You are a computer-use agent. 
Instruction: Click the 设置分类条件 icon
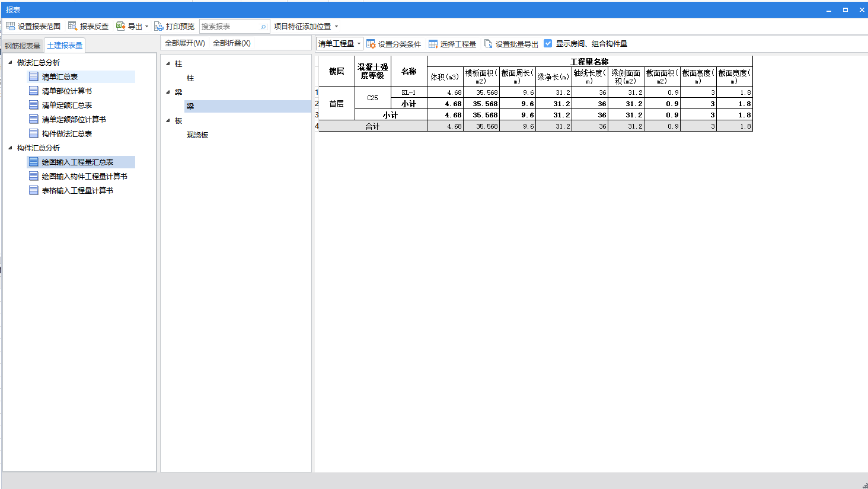click(x=371, y=44)
